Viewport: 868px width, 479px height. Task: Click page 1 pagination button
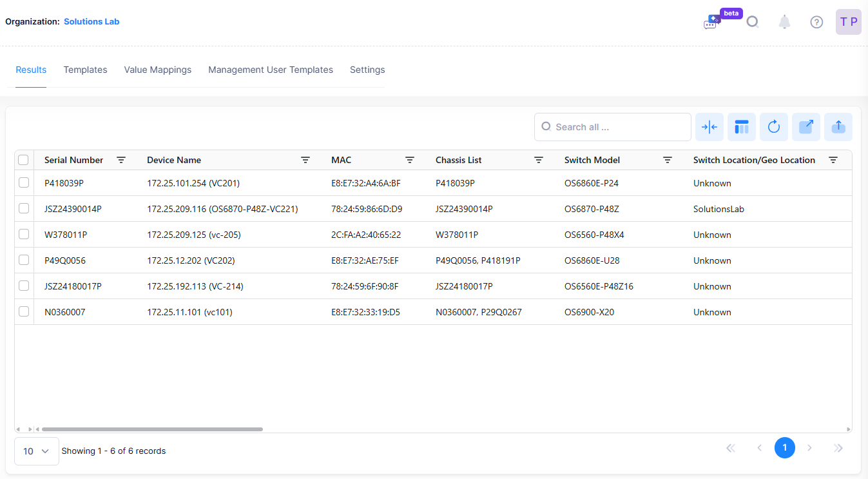784,448
